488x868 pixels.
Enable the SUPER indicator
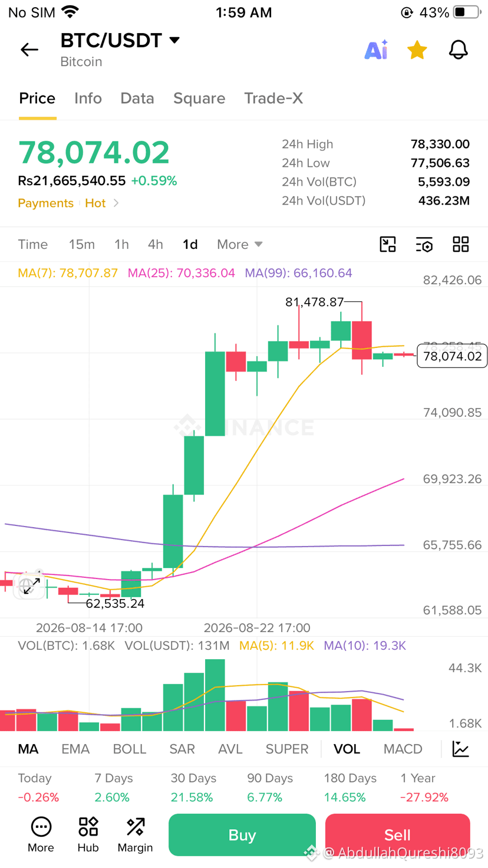point(287,749)
